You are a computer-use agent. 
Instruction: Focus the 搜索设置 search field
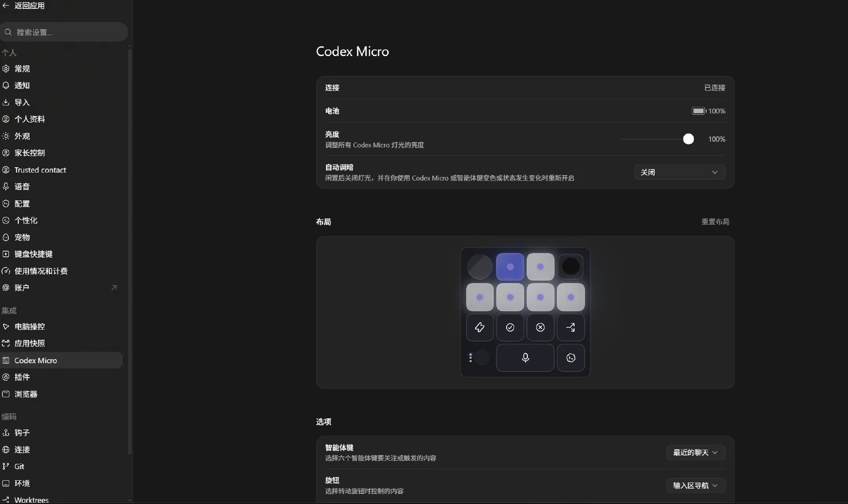pyautogui.click(x=64, y=32)
